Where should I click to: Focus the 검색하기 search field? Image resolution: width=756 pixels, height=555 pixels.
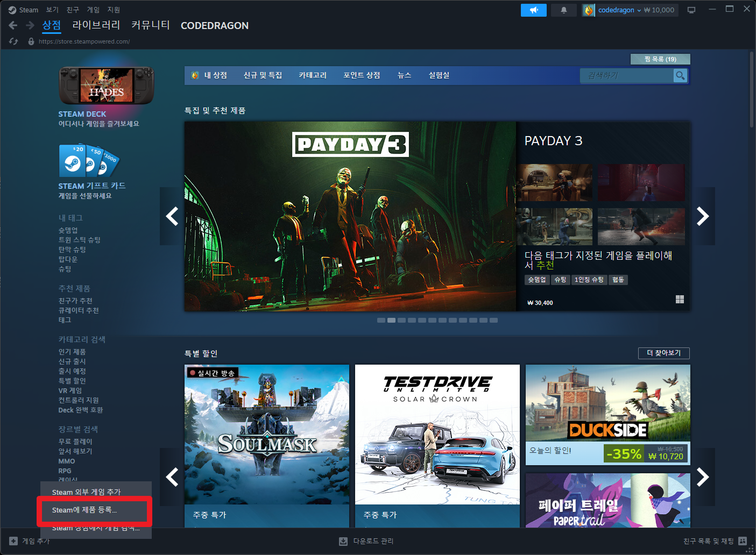(627, 76)
